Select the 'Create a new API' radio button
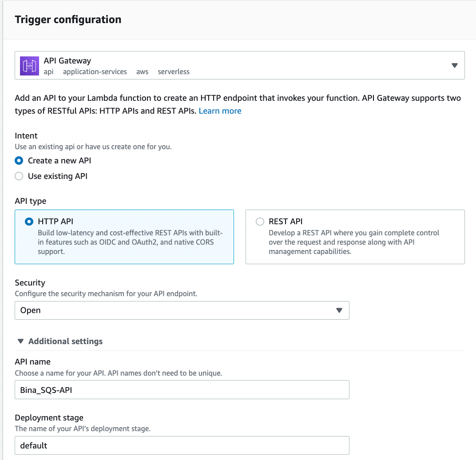Viewport: 476px width, 460px height. (19, 161)
